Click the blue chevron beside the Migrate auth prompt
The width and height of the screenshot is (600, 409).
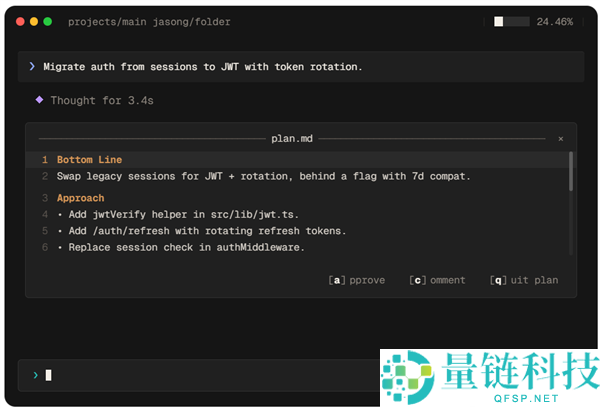click(x=32, y=66)
